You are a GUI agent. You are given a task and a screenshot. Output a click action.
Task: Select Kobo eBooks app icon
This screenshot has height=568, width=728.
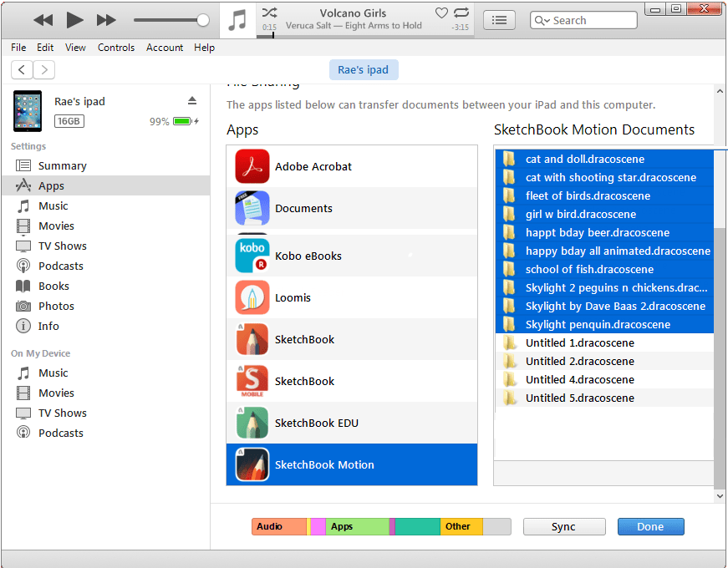click(252, 256)
